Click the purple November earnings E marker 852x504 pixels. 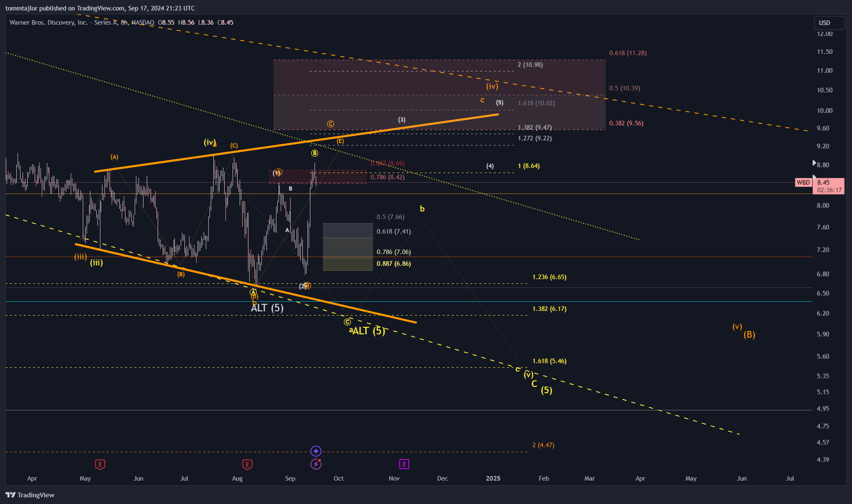click(404, 464)
